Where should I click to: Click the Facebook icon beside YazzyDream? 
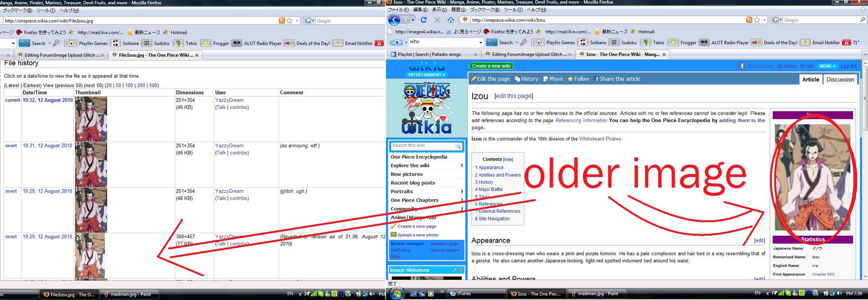741,66
